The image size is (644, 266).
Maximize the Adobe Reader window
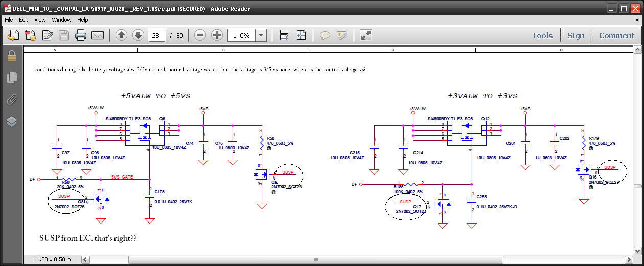[x=624, y=9]
